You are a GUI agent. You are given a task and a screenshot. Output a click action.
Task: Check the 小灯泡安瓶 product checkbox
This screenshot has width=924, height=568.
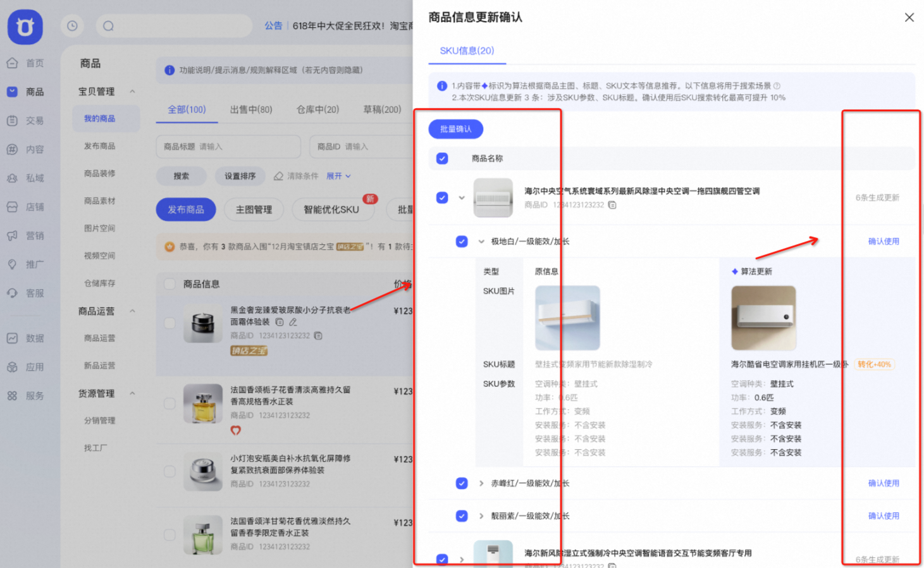[x=169, y=471]
